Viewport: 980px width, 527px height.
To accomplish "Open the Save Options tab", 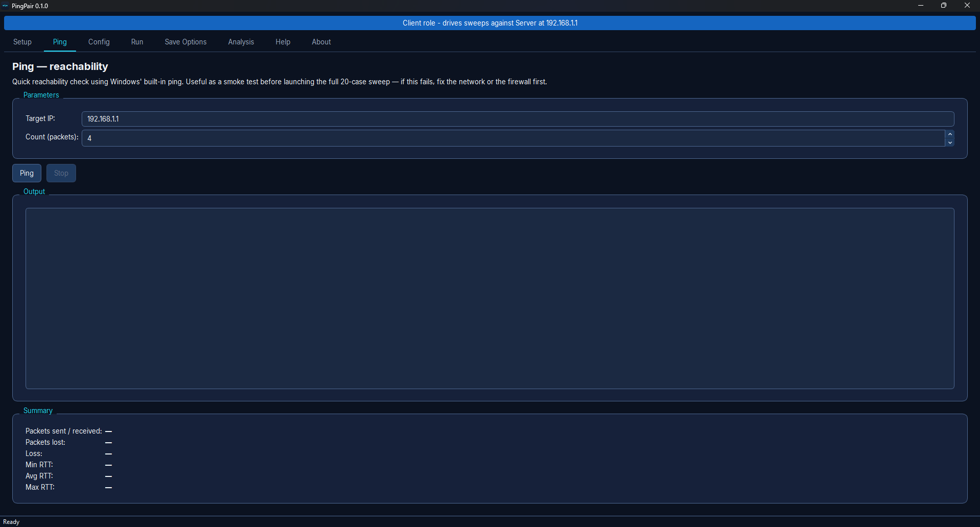I will (186, 42).
